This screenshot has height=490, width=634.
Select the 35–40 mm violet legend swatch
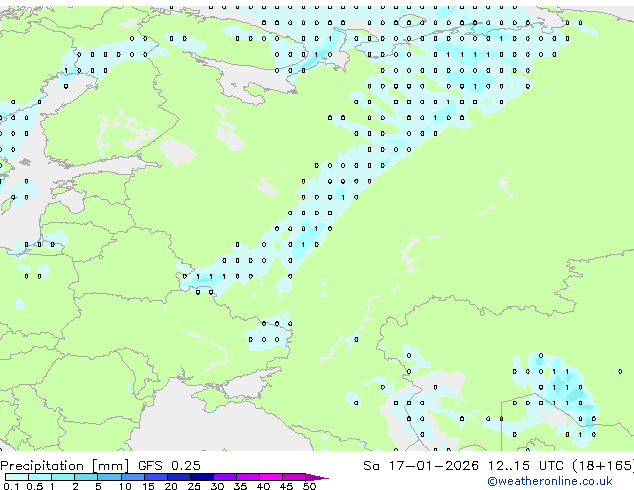(x=248, y=477)
